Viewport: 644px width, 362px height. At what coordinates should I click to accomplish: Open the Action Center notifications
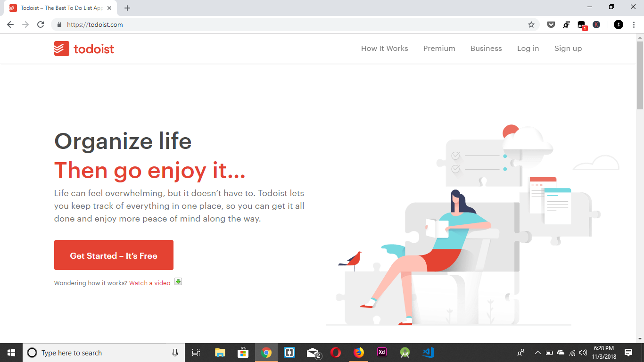[x=628, y=353]
